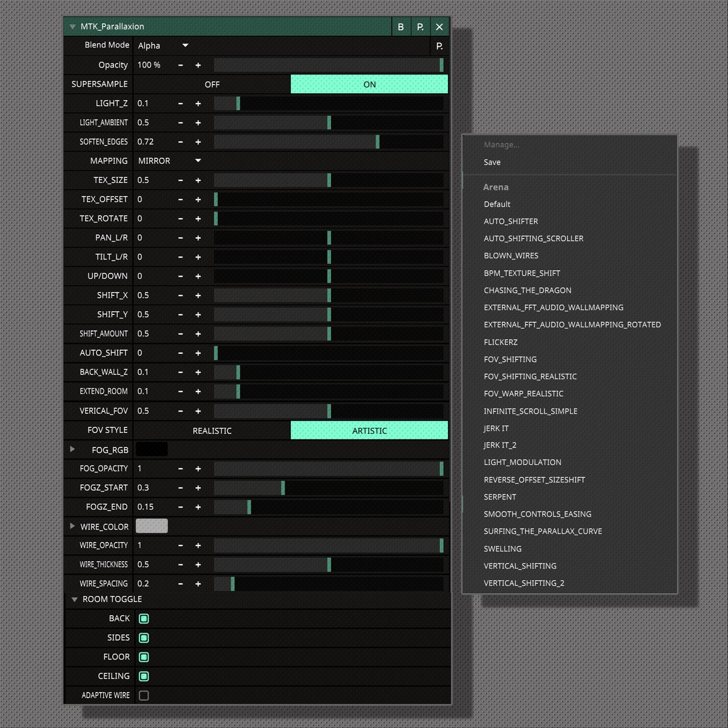
Task: Select the SWELLING preset
Action: pos(503,549)
